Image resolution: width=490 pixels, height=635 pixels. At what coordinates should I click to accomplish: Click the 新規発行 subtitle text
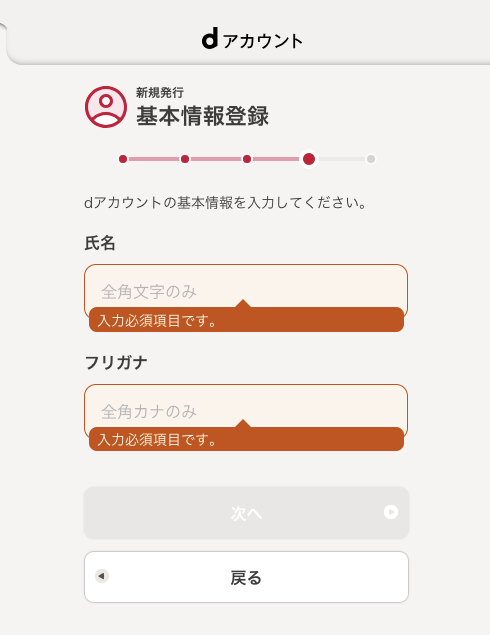pyautogui.click(x=160, y=93)
